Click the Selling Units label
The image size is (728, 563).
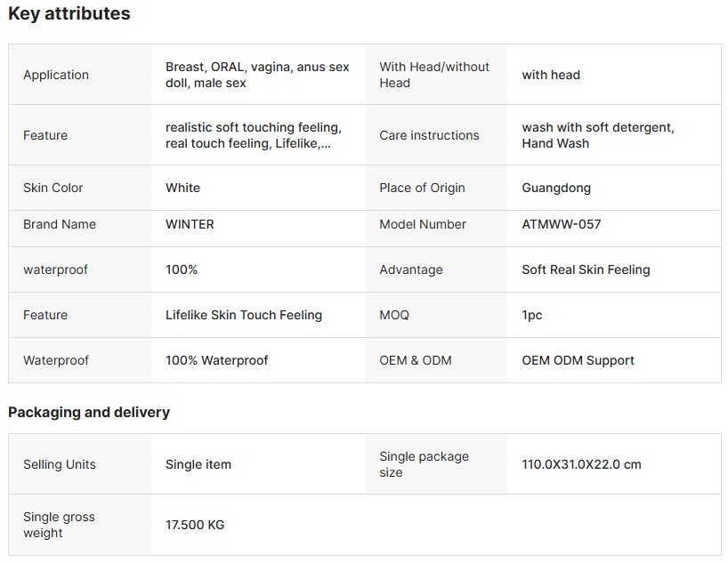pyautogui.click(x=60, y=464)
